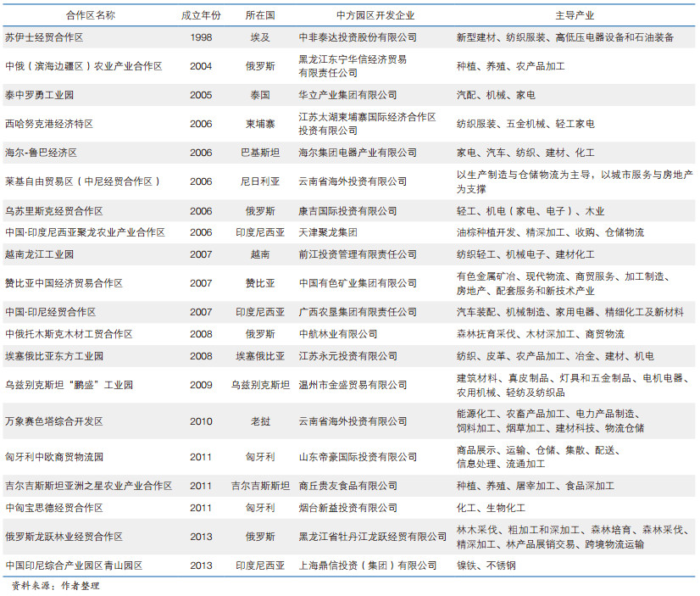Image resolution: width=700 pixels, height=596 pixels.
Task: Click the 中方园区开发企业 column header
Action: click(375, 15)
